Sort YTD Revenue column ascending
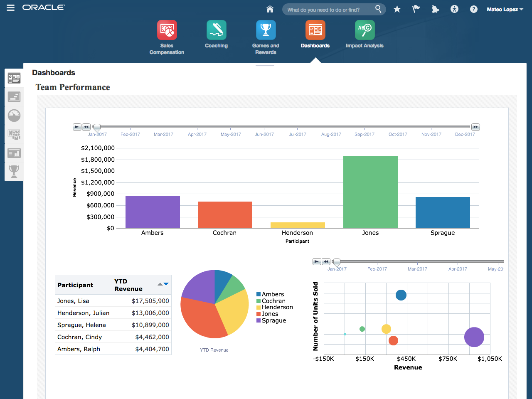This screenshot has width=532, height=399. click(x=160, y=284)
